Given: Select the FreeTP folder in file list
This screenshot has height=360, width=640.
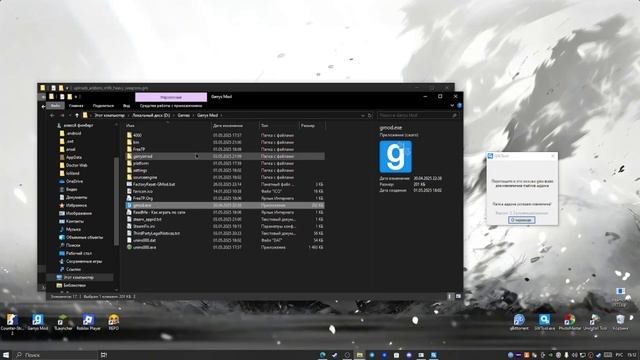Looking at the screenshot, I should (x=225, y=149).
